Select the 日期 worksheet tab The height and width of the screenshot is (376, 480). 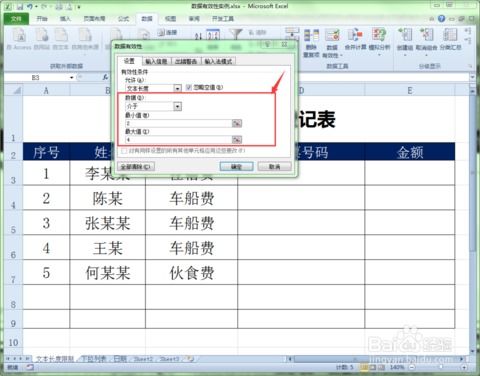click(x=120, y=359)
